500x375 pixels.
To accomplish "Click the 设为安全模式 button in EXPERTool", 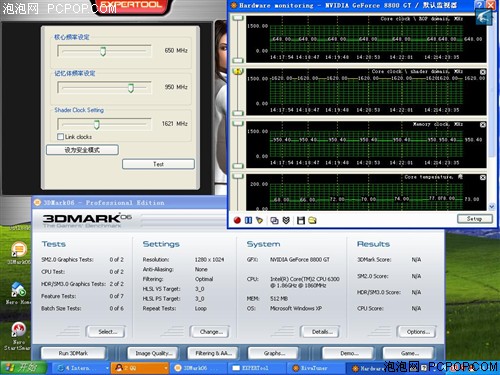I will point(82,150).
